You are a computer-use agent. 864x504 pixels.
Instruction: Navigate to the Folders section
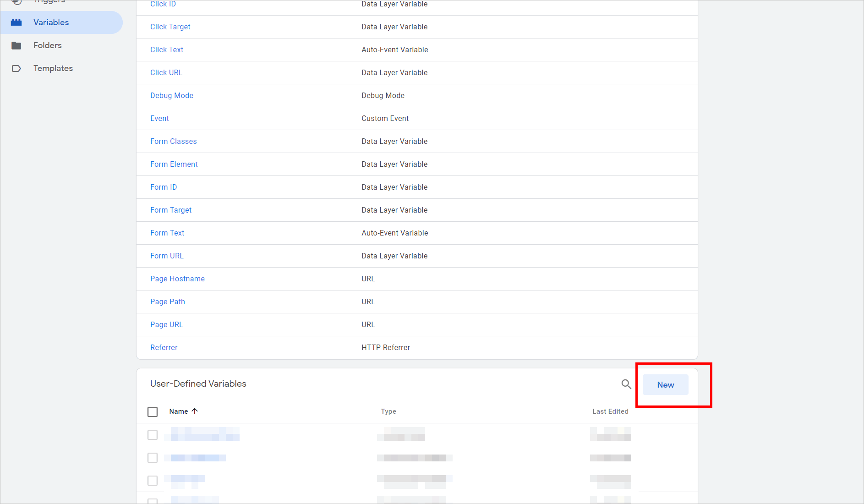[47, 45]
